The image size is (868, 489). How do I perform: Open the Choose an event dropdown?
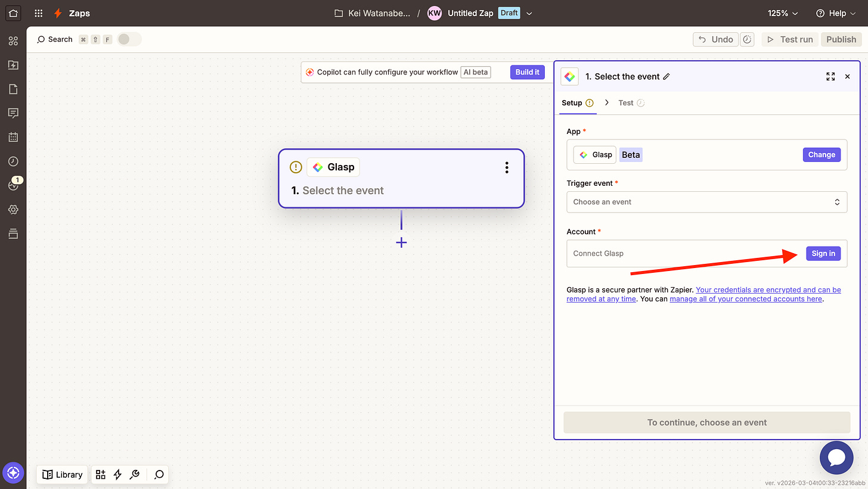[706, 202]
